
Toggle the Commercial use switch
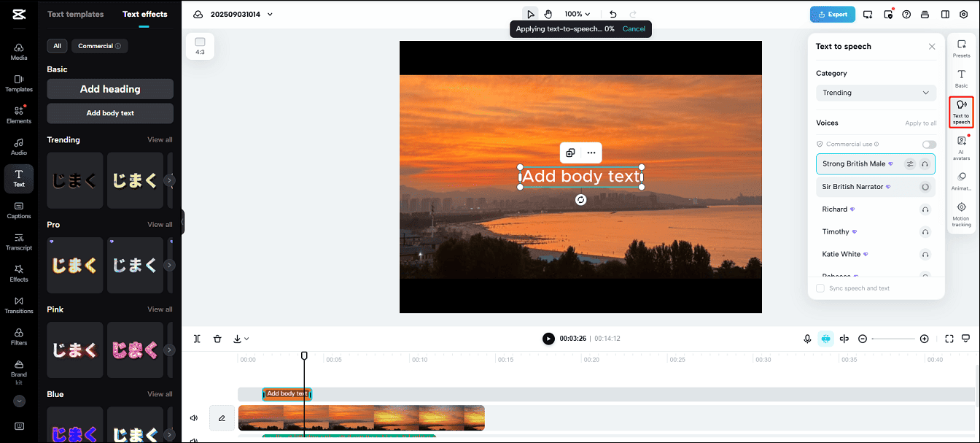pos(929,145)
